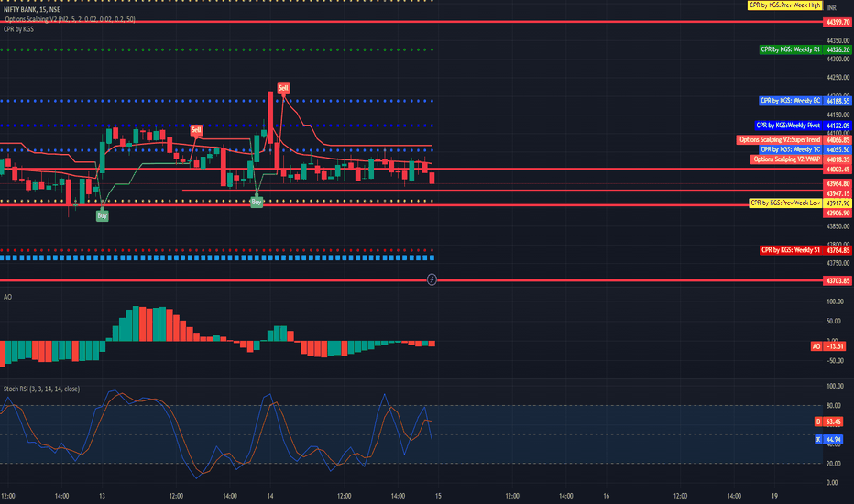This screenshot has height=504, width=854.
Task: Click the 44250.00 price scale tick
Action: pos(838,77)
